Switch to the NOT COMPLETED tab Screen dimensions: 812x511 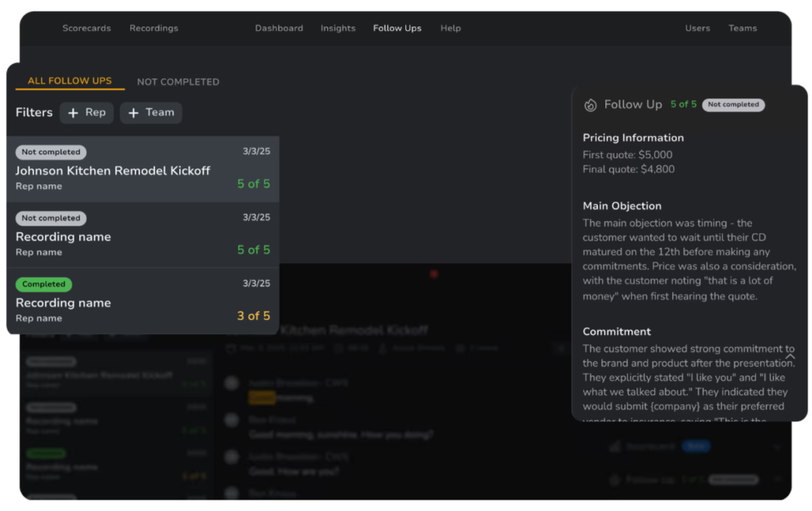pyautogui.click(x=178, y=82)
